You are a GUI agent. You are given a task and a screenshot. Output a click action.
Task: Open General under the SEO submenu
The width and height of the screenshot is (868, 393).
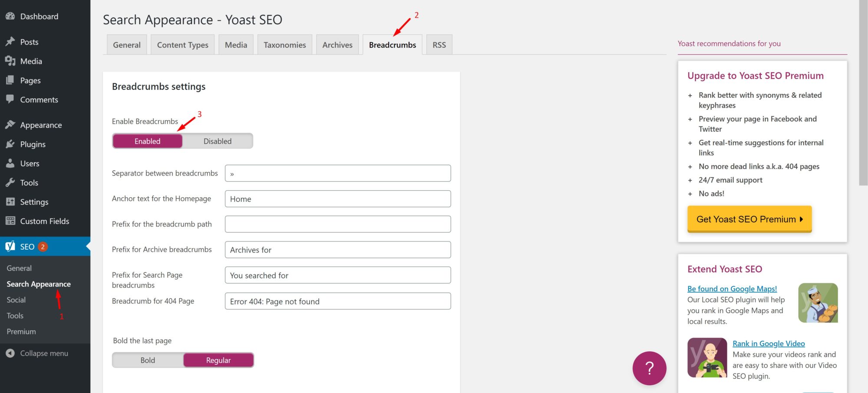19,268
